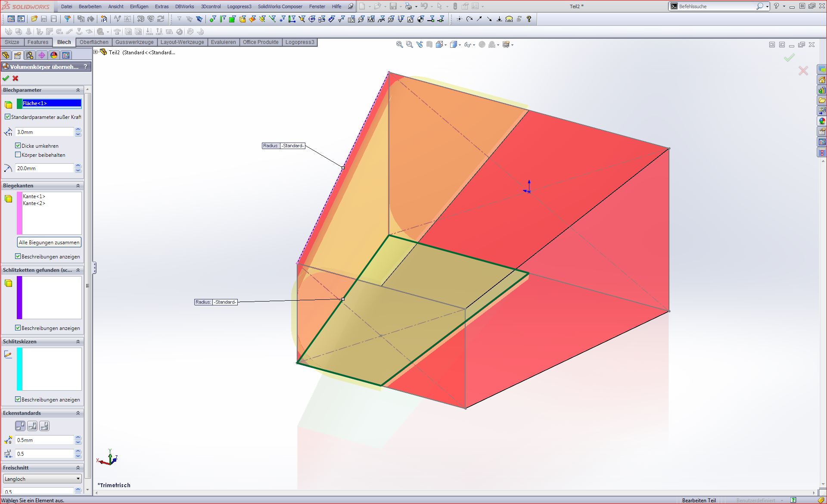Open the Extras menu
The width and height of the screenshot is (827, 504).
[x=162, y=6]
